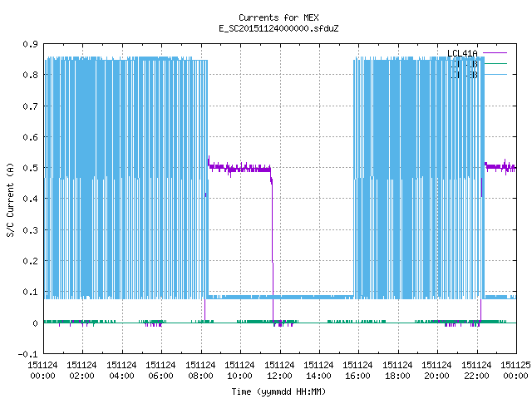
Task: Click the 'Time (yymmdd HH:MM)' x-axis label
Action: click(278, 392)
